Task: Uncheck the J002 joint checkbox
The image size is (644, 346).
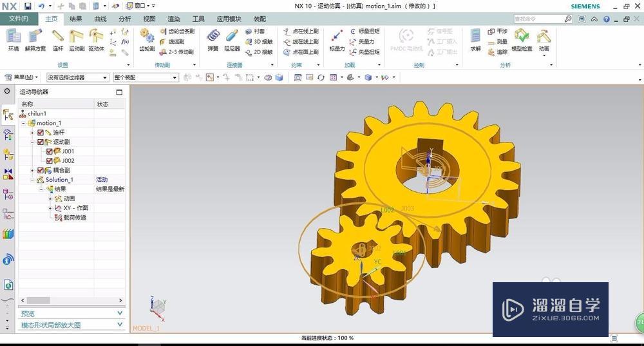Action: coord(50,160)
